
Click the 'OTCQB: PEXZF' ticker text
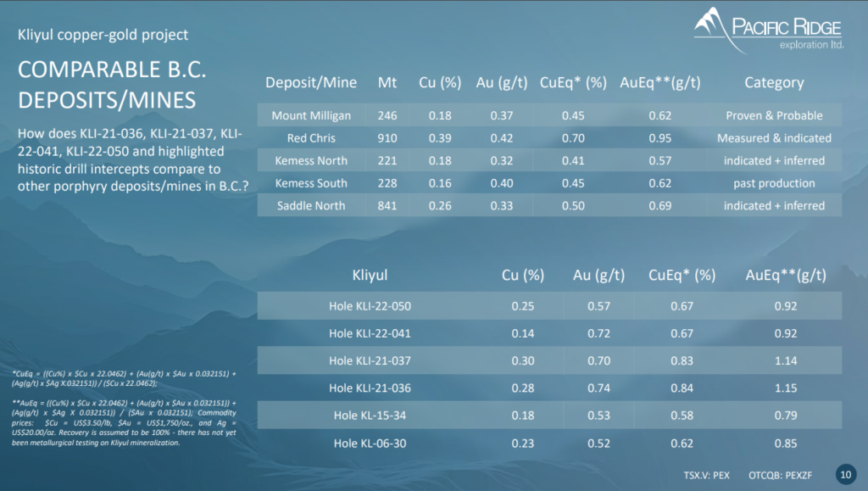point(780,475)
